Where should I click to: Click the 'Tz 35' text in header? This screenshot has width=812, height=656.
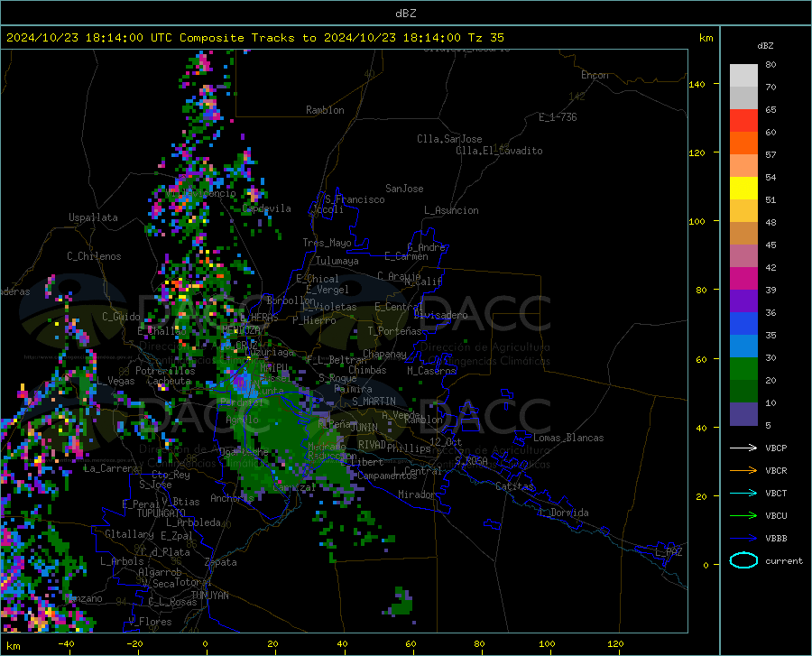485,38
